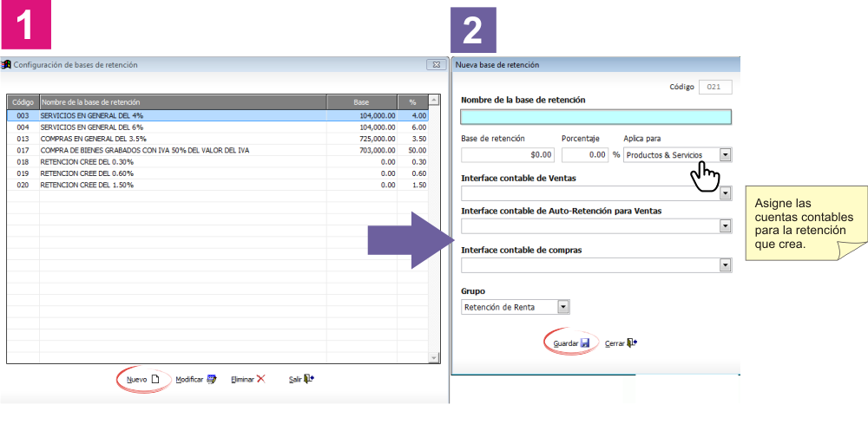Click base value 725,000.00
Viewport: 868px width, 424px height.
tap(378, 138)
